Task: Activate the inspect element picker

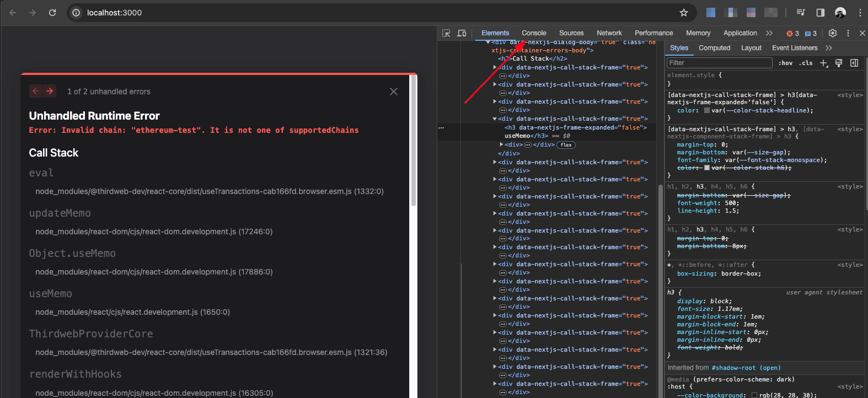Action: (x=446, y=33)
